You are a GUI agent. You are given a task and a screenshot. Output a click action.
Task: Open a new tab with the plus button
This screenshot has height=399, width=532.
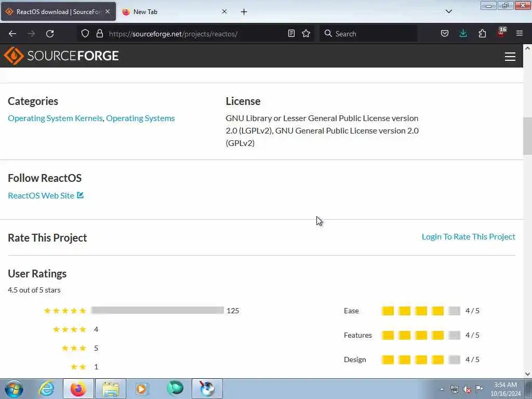coord(244,12)
